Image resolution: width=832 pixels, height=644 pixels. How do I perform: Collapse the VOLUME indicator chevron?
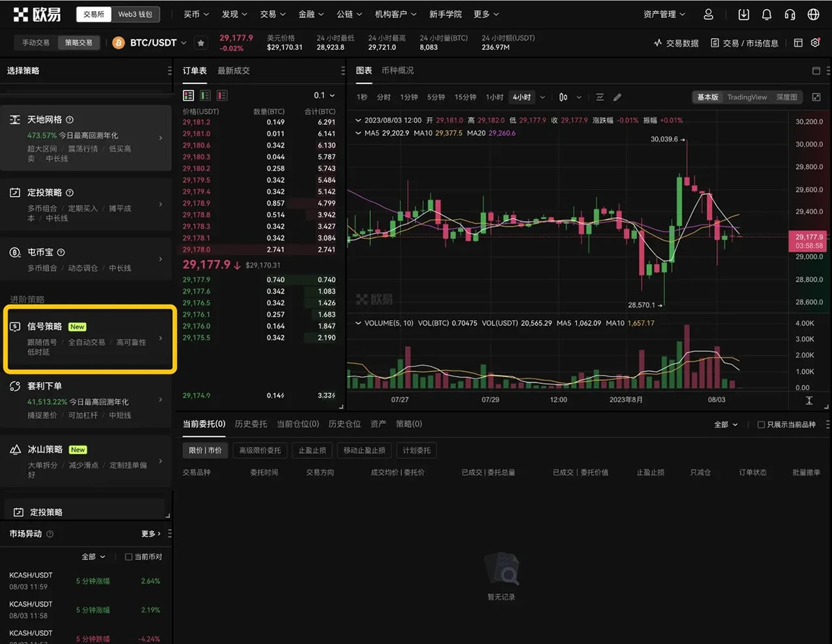coord(358,323)
